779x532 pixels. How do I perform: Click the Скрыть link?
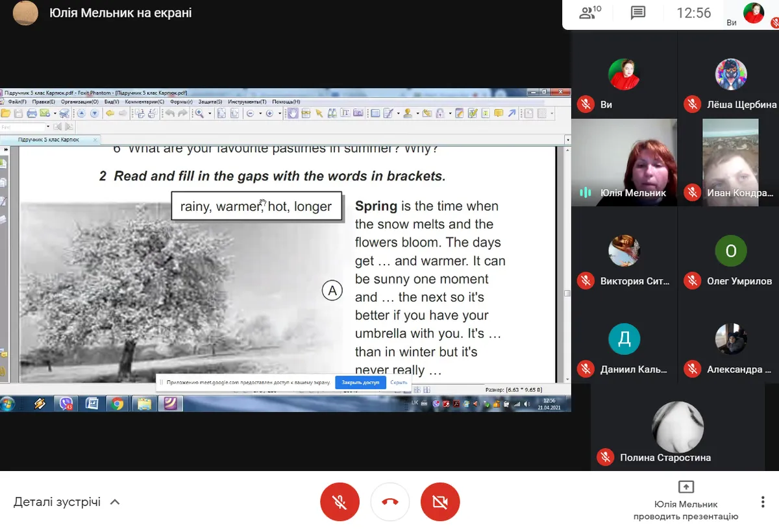click(x=399, y=382)
